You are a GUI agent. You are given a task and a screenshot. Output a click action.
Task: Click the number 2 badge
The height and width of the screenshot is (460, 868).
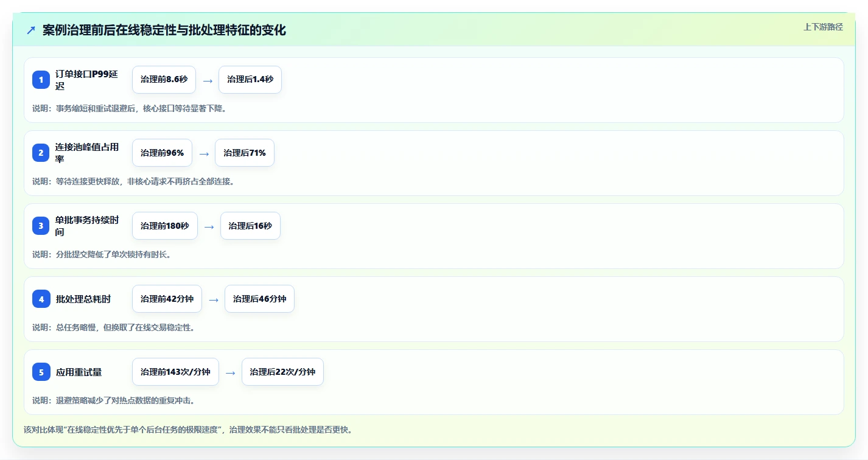pos(41,153)
